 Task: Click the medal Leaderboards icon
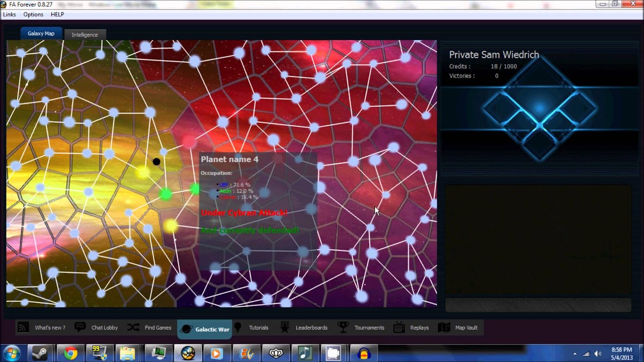pyautogui.click(x=284, y=328)
